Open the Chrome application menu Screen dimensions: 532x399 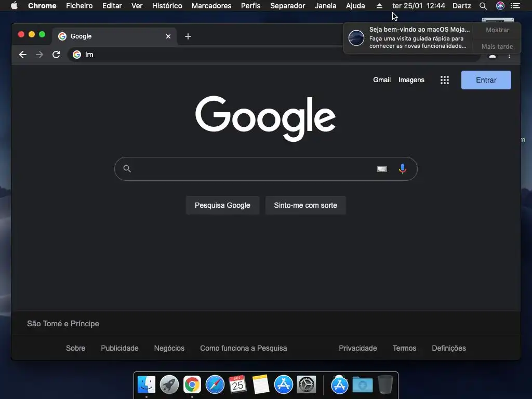coord(42,6)
